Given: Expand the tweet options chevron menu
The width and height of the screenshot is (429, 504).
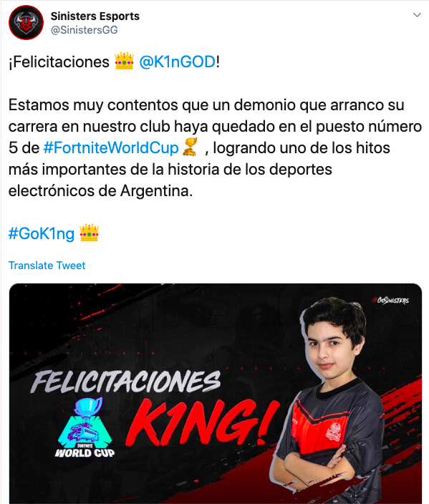Looking at the screenshot, I should tap(417, 15).
